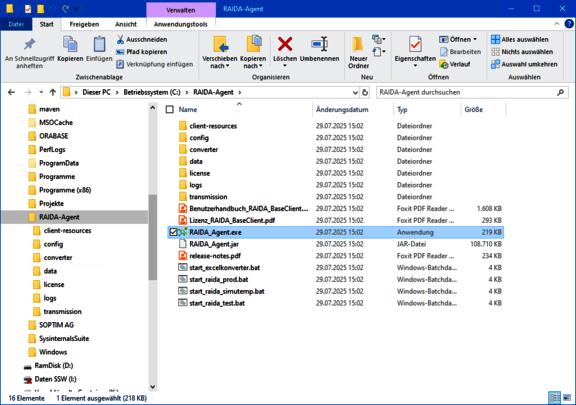Switch to the Freigeben tab
Image resolution: width=576 pixels, height=405 pixels.
[84, 24]
